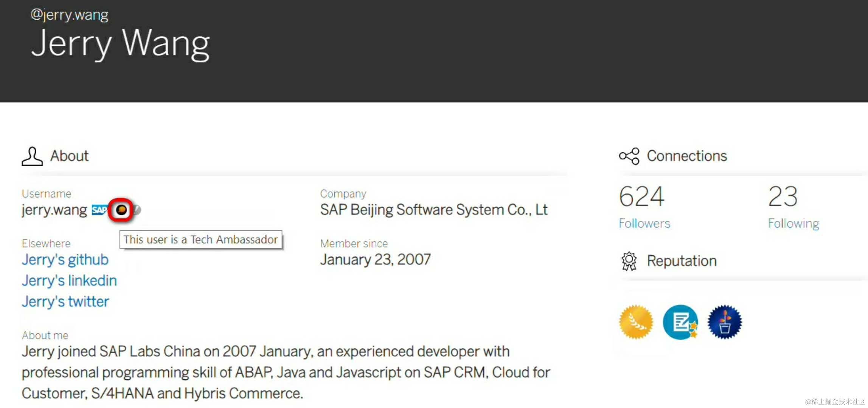The width and height of the screenshot is (868, 408).
Task: Click the blue SAP employee badge
Action: coord(99,210)
